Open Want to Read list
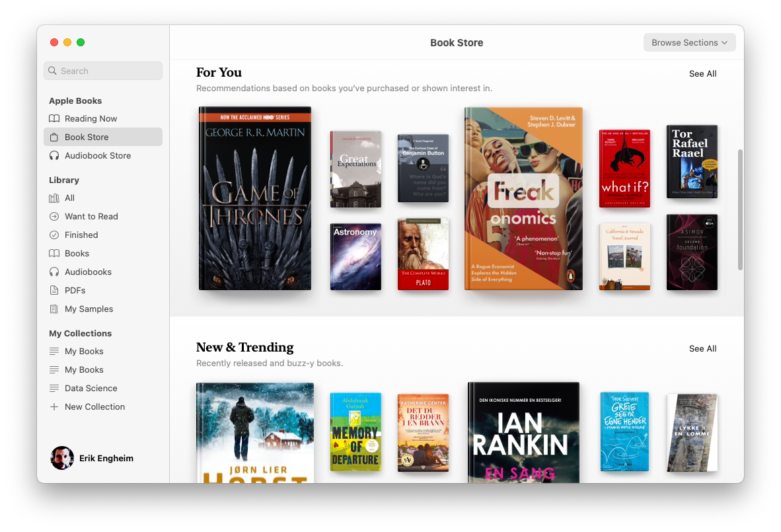 (103, 217)
